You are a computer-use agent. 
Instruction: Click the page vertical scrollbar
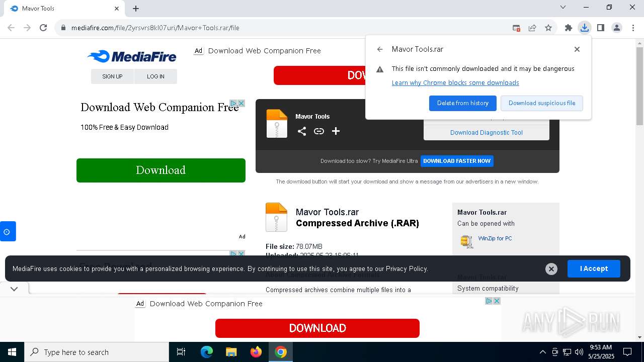pos(639,85)
